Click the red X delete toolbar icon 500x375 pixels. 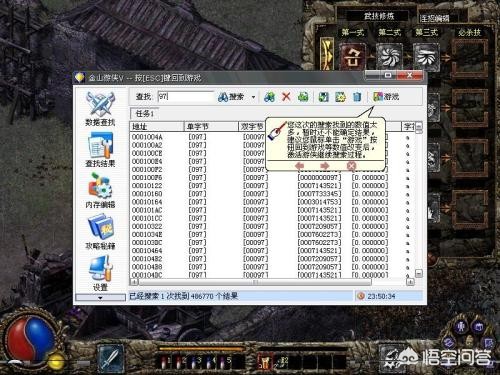click(x=286, y=97)
